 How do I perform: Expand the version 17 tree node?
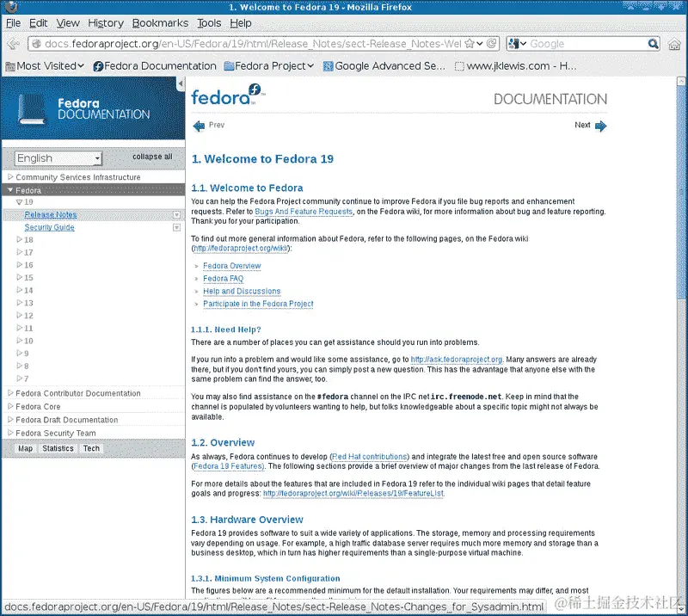[19, 252]
